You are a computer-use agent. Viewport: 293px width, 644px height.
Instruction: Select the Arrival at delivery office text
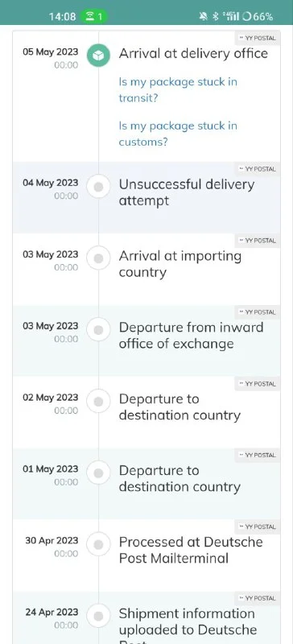[193, 53]
